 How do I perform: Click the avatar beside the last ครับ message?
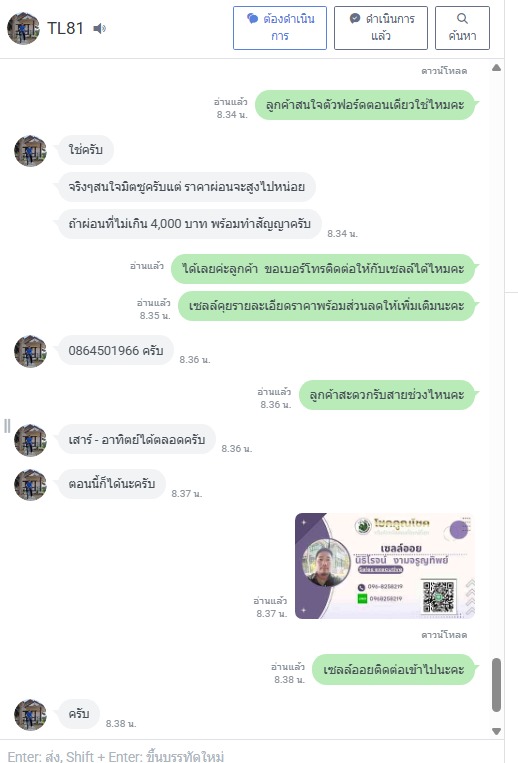tap(30, 715)
